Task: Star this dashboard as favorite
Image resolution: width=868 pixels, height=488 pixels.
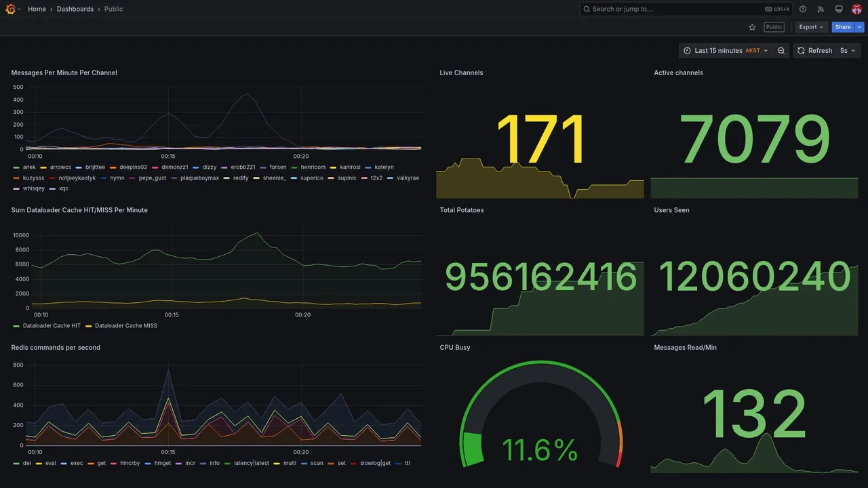Action: click(752, 27)
